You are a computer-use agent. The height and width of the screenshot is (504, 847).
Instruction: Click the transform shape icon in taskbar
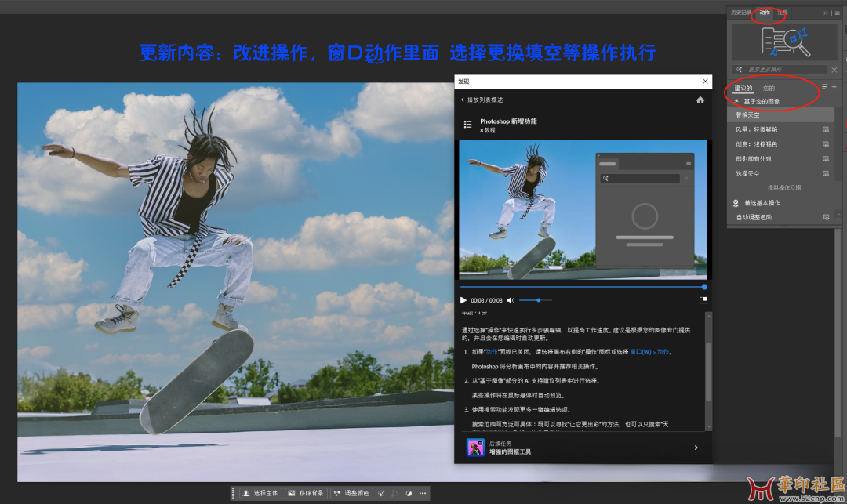[394, 493]
